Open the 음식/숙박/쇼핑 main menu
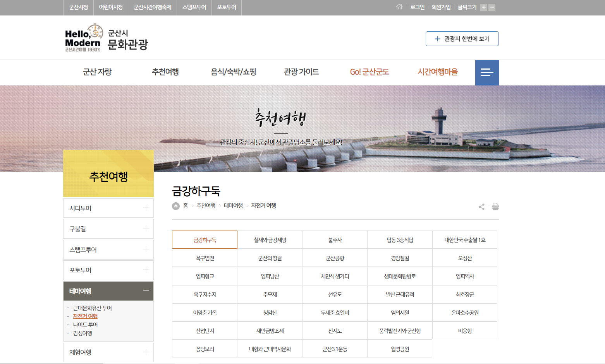Screen dimensions: 605x364 [x=233, y=72]
